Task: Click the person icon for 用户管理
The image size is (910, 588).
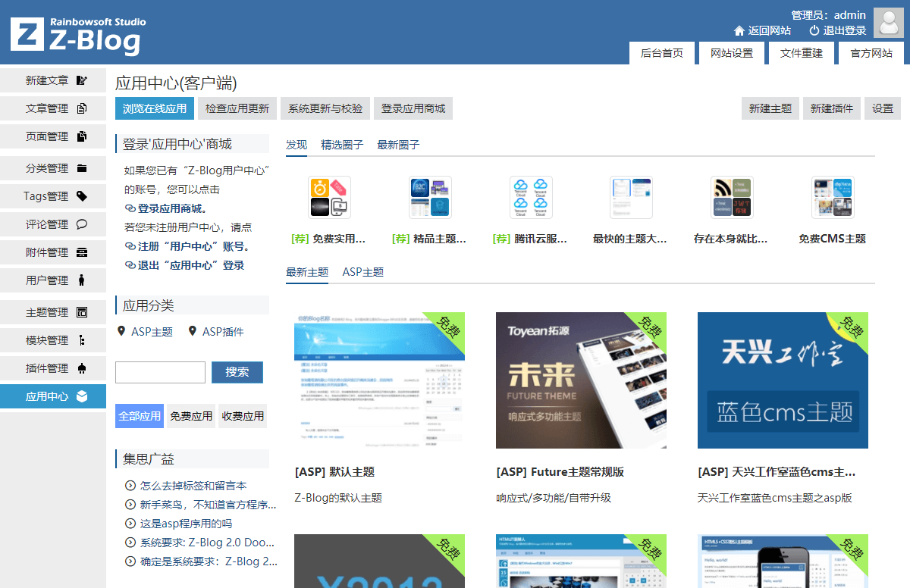Action: point(82,280)
